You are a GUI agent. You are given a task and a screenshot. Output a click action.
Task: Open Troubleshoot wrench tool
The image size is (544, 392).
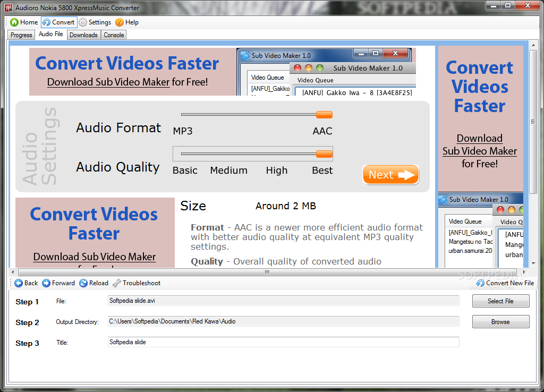pos(116,283)
